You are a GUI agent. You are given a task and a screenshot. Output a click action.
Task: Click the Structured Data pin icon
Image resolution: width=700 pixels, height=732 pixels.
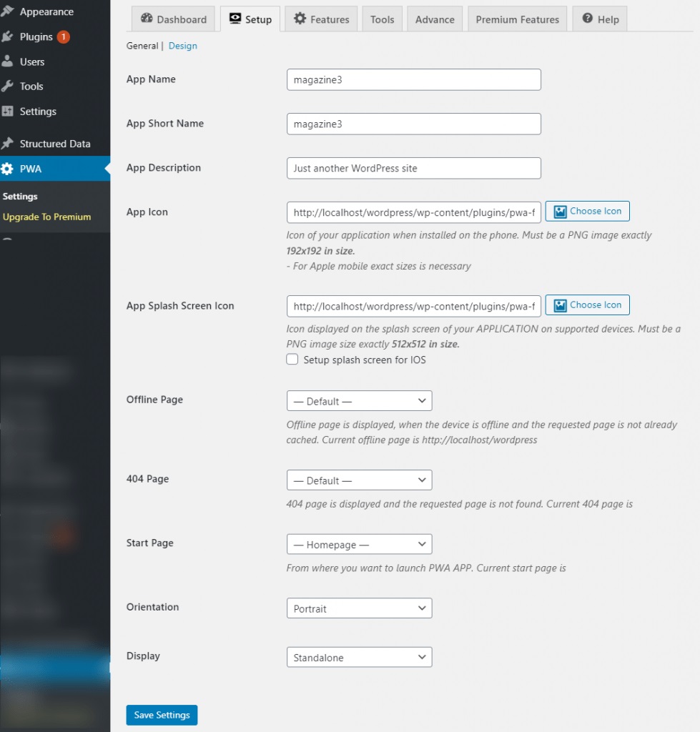coord(8,144)
